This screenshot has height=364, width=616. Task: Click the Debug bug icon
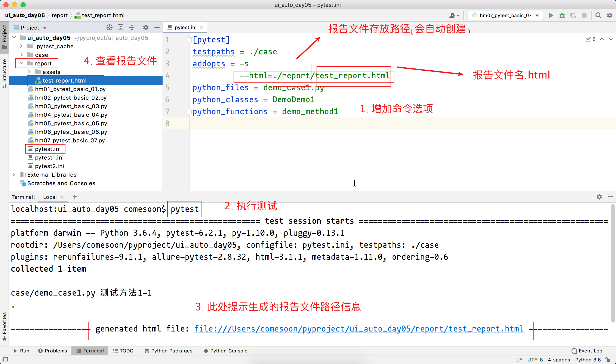pyautogui.click(x=562, y=15)
